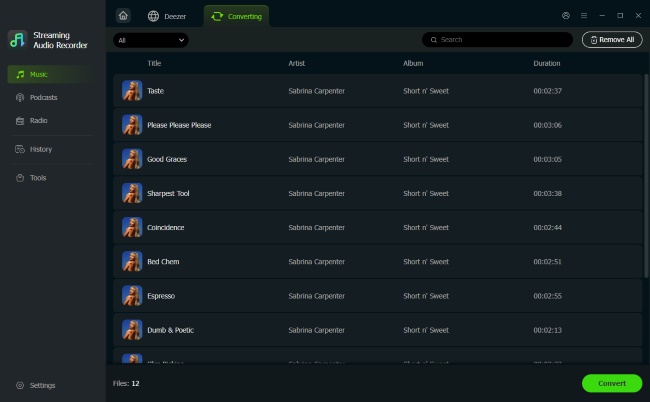Image resolution: width=650 pixels, height=402 pixels.
Task: Click the Album column header
Action: (413, 63)
